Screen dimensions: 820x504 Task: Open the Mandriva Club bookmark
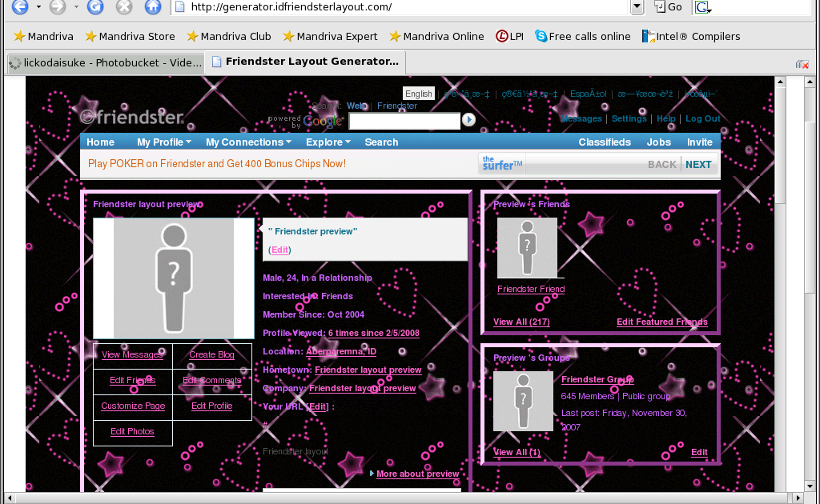[228, 36]
